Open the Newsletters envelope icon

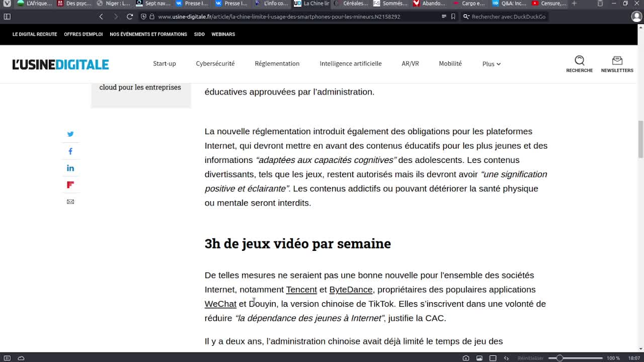click(x=617, y=64)
